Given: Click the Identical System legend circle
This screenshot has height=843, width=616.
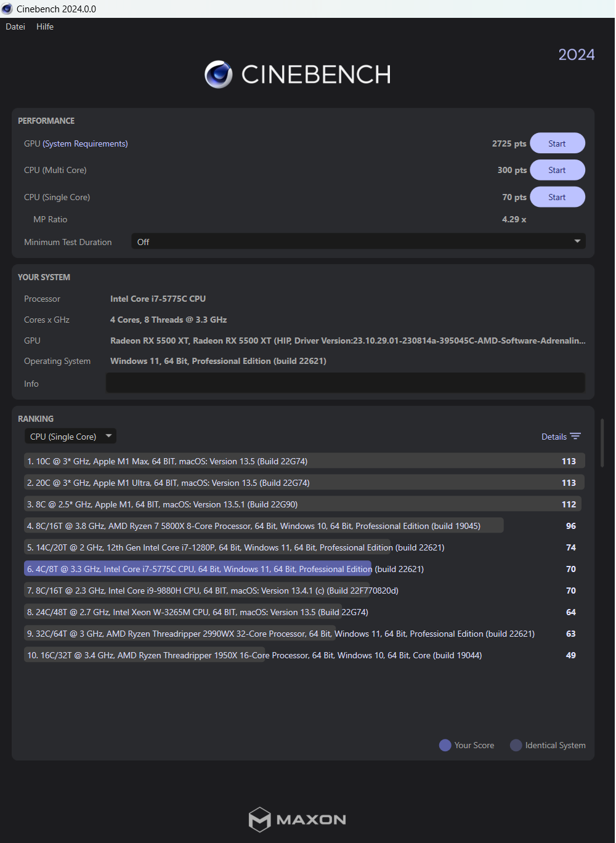Looking at the screenshot, I should pos(516,745).
